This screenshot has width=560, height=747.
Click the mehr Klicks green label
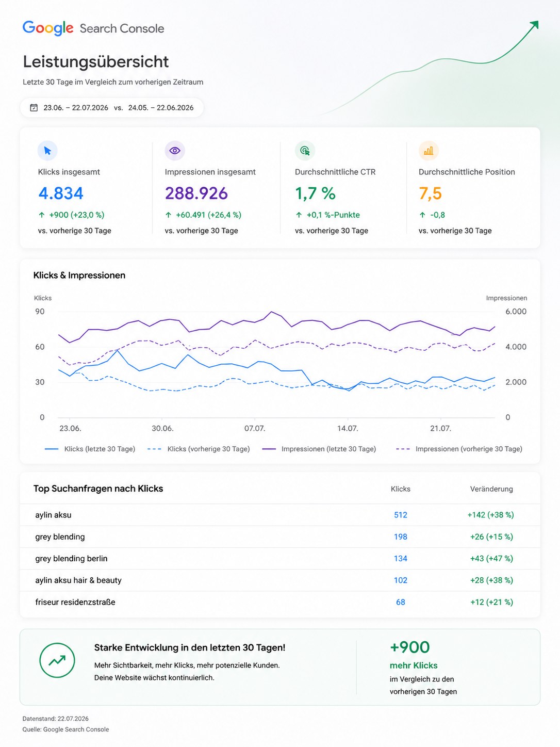414,665
